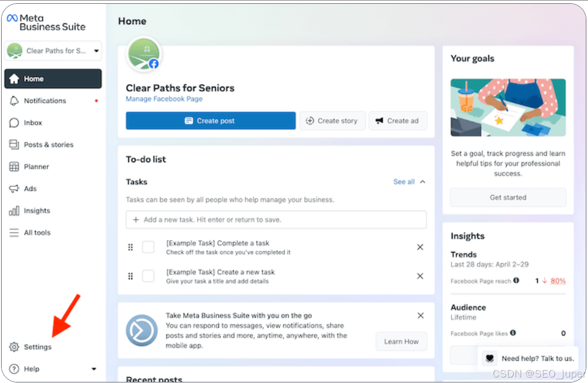Open the Notifications bell icon
The image size is (588, 383).
[14, 101]
